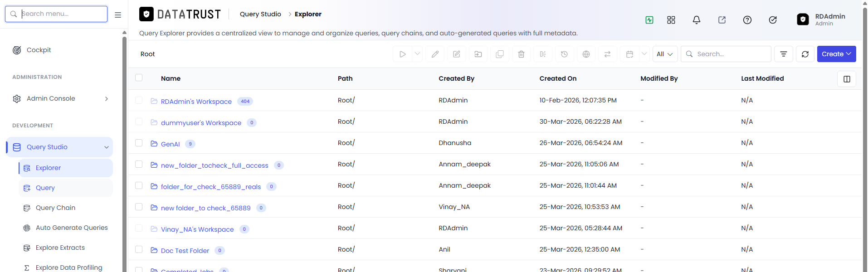Click Query Studio in the breadcrumb
This screenshot has height=272, width=868.
click(260, 14)
